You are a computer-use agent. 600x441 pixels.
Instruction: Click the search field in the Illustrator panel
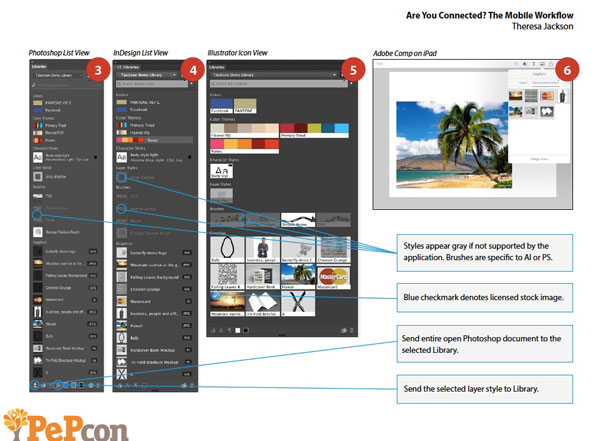pyautogui.click(x=279, y=83)
